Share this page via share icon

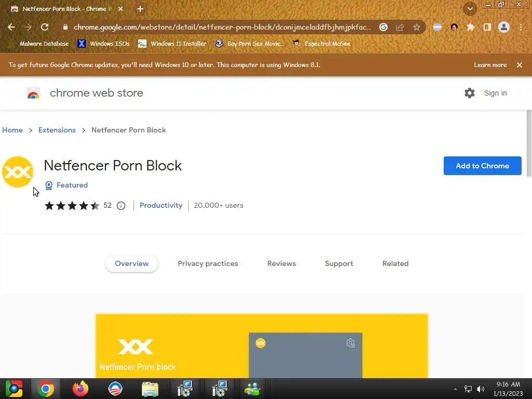coord(400,27)
